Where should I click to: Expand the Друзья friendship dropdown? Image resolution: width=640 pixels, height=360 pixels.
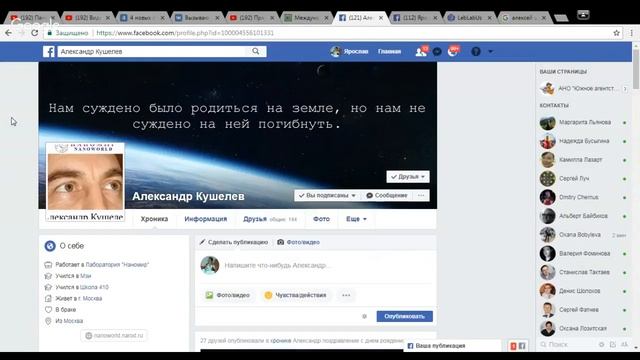408,177
